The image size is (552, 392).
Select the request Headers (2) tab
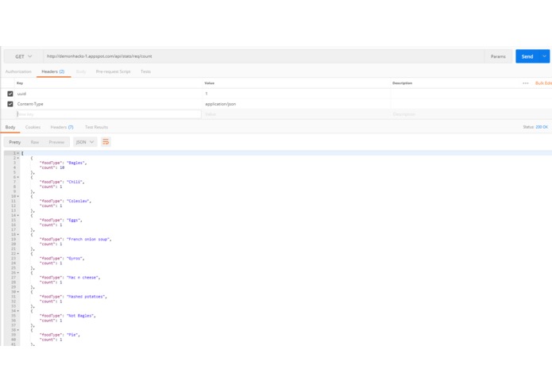pos(53,71)
